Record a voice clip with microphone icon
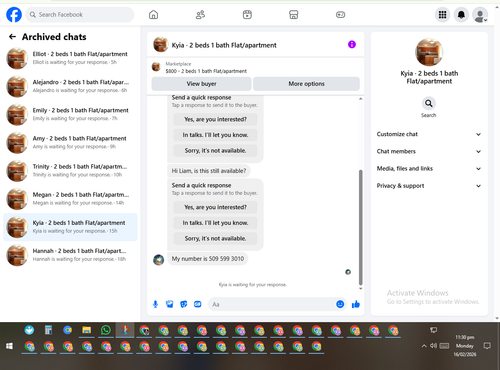 click(155, 304)
